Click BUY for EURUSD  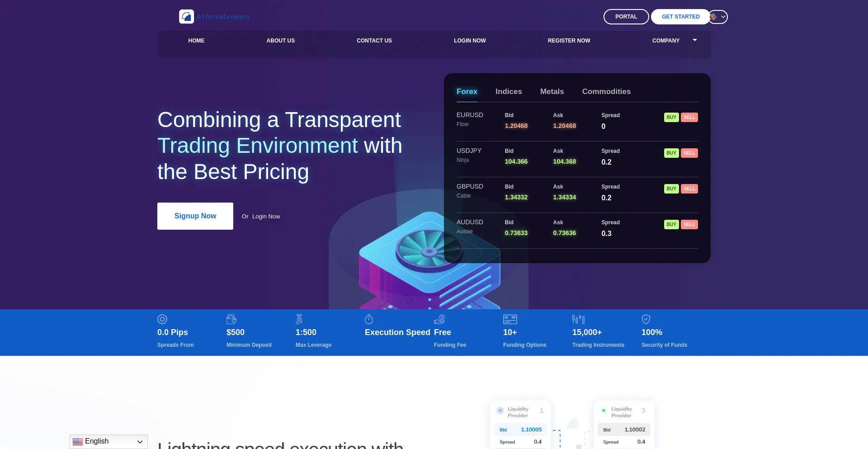671,117
